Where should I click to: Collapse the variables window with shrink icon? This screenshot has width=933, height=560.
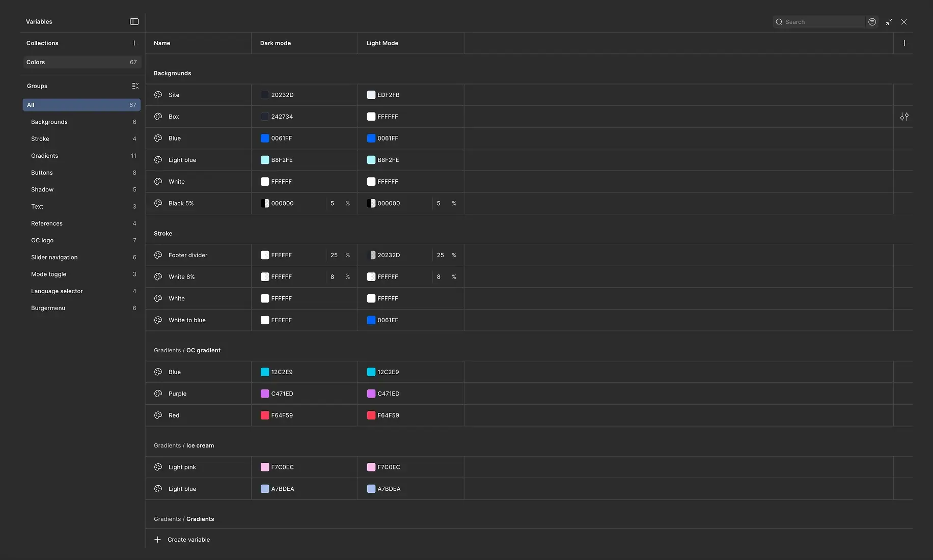[x=889, y=22]
